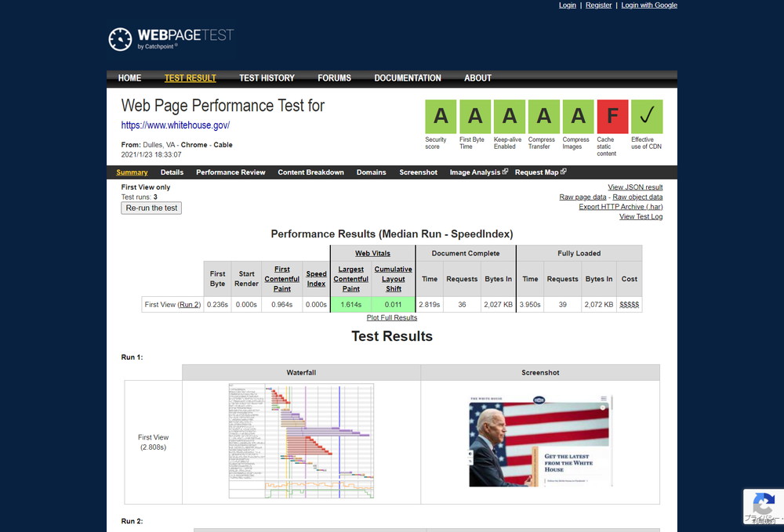Click the Effective use of CDN checkmark
This screenshot has height=532, width=784.
pos(647,117)
